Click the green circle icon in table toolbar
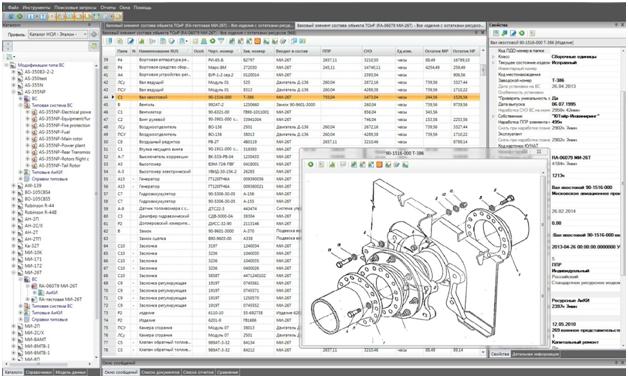Image resolution: width=628 pixels, height=378 pixels. tap(212, 41)
